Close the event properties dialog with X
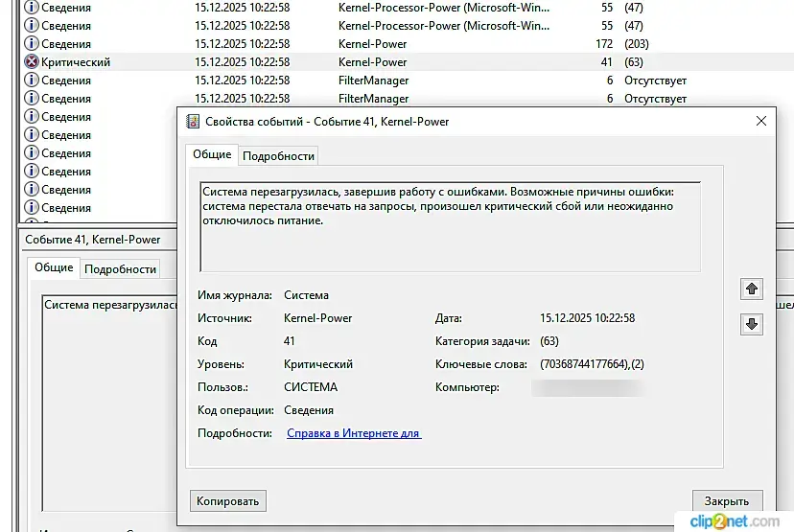Viewport: 794px width, 532px height. pos(761,121)
